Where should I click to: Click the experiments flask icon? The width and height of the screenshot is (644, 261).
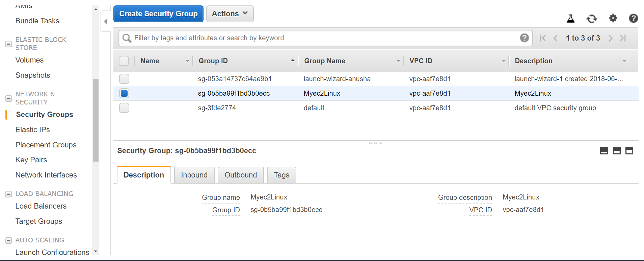tap(570, 19)
